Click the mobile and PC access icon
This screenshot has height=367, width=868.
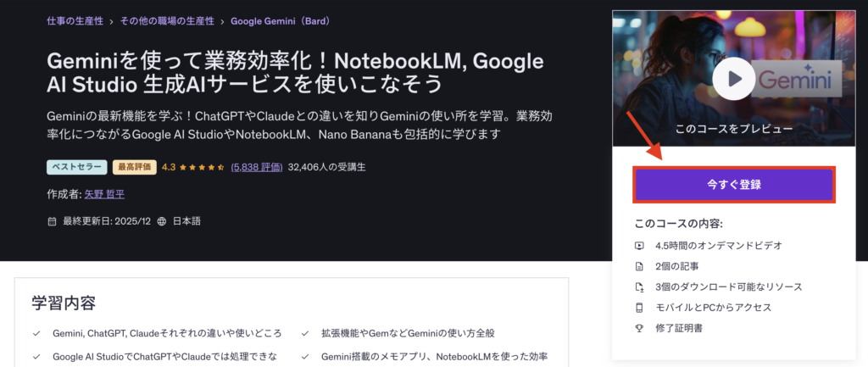click(639, 307)
